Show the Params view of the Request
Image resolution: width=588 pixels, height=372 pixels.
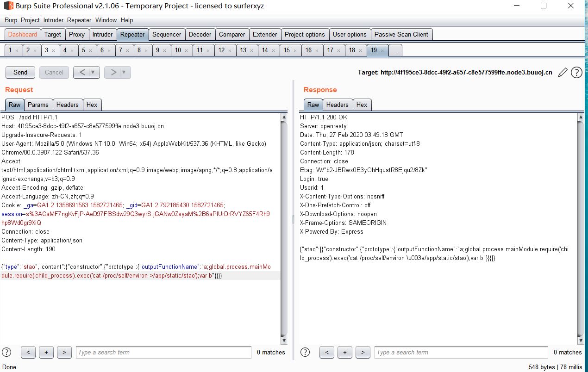point(38,105)
